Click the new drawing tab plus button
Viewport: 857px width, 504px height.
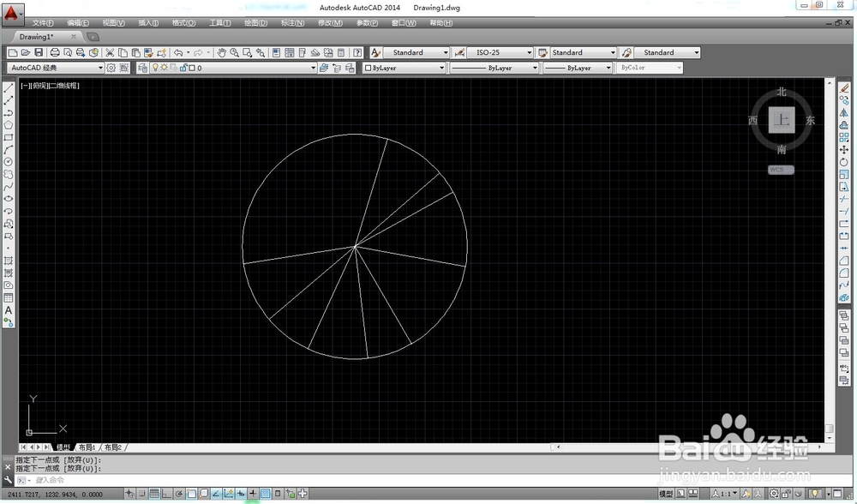[x=93, y=37]
